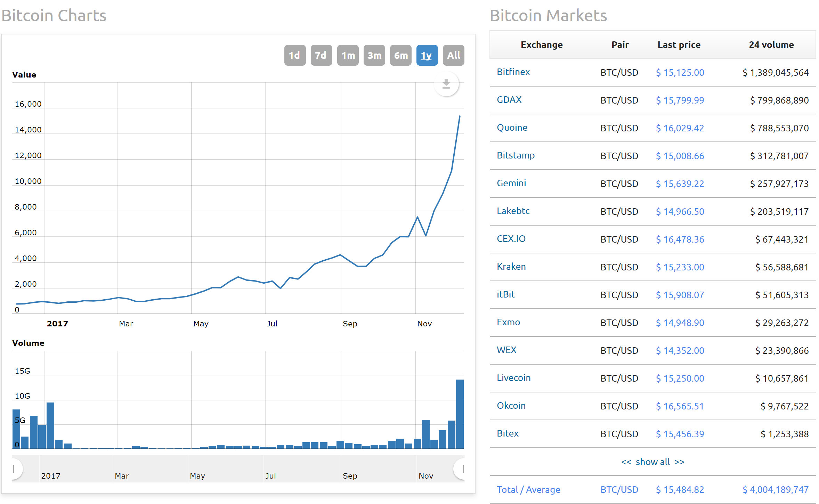Viewport: 819px width, 504px height.
Task: Open the Gemini exchange link
Action: pos(511,183)
